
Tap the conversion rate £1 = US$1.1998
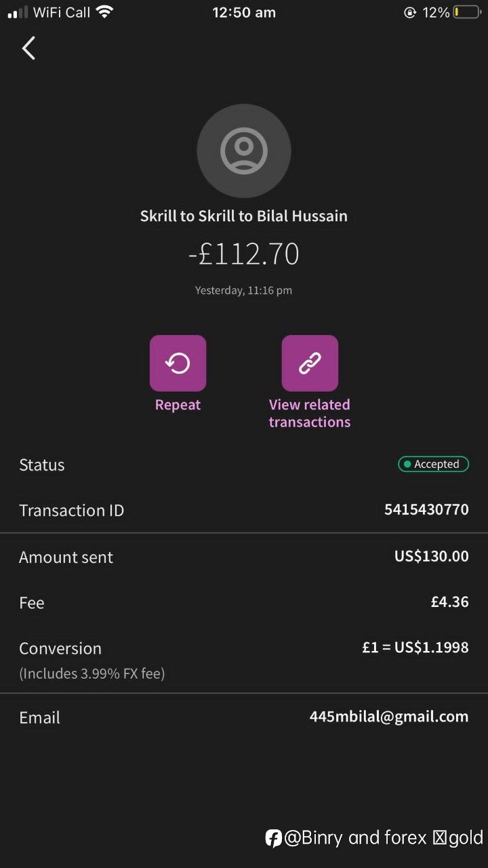(415, 648)
